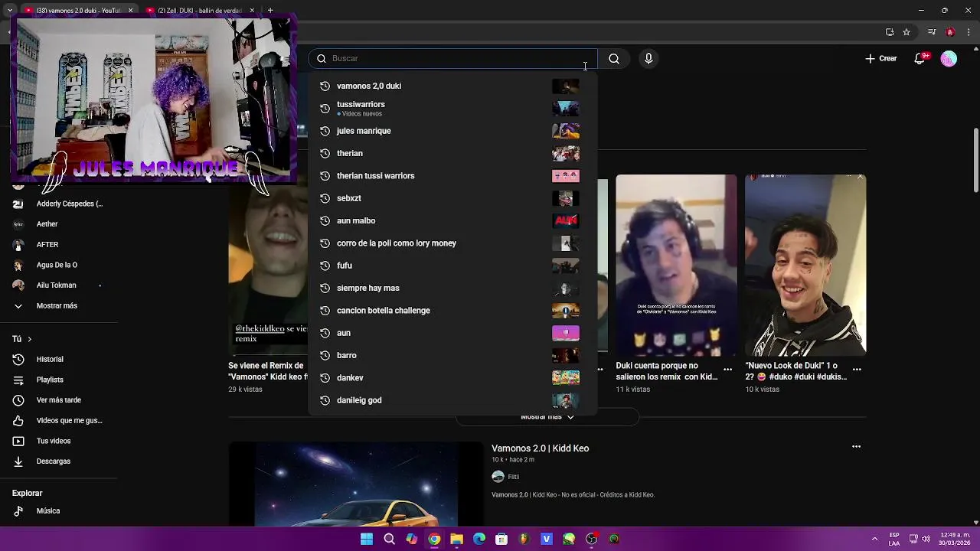
Task: Open Descargas in the sidebar
Action: (59, 461)
